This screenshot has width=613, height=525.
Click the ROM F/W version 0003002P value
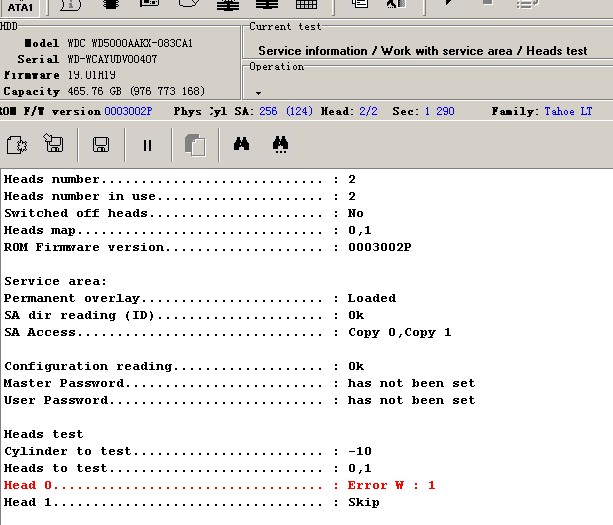[128, 111]
